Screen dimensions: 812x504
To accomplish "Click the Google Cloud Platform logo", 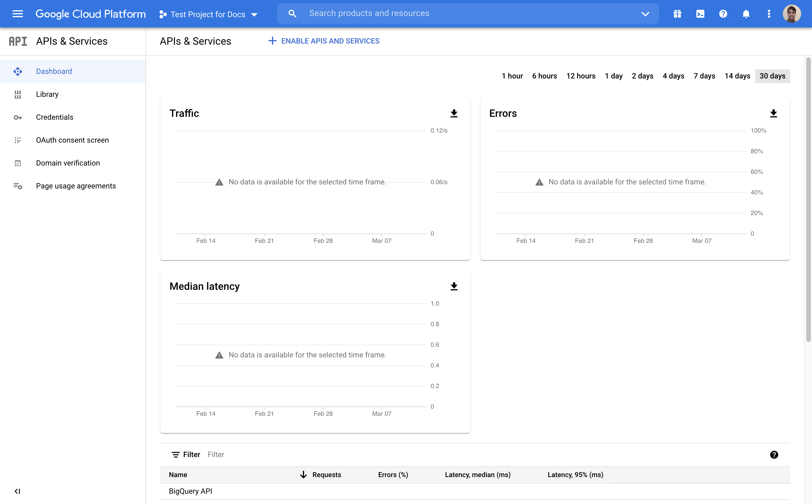I will tap(90, 14).
